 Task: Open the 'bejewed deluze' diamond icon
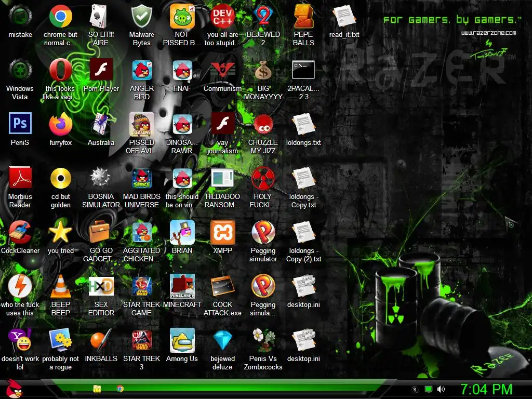pos(222,340)
